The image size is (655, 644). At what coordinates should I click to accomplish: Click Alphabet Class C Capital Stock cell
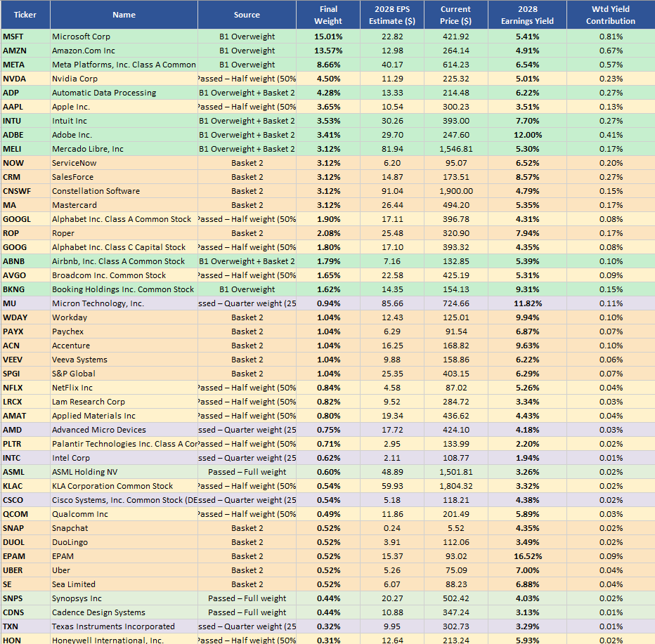(124, 247)
